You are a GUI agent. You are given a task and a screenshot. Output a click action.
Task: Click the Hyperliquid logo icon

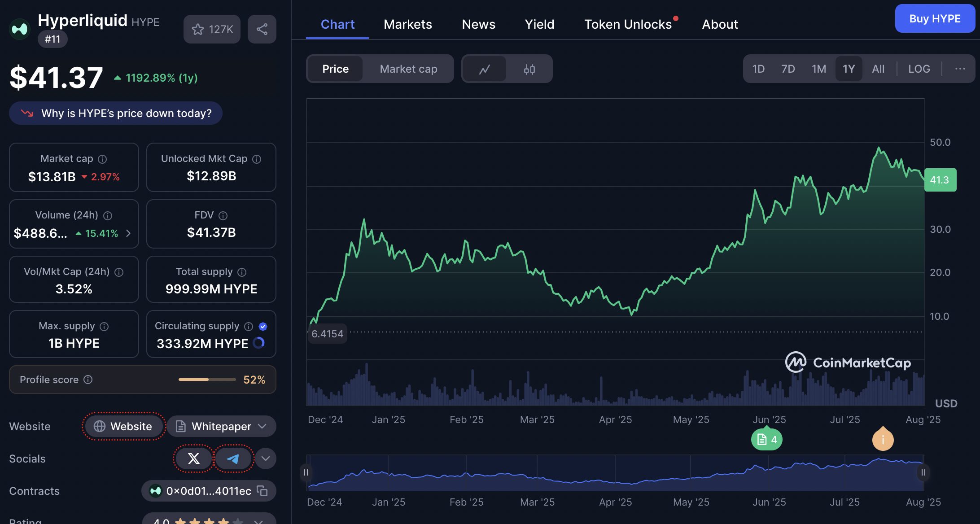(20, 29)
